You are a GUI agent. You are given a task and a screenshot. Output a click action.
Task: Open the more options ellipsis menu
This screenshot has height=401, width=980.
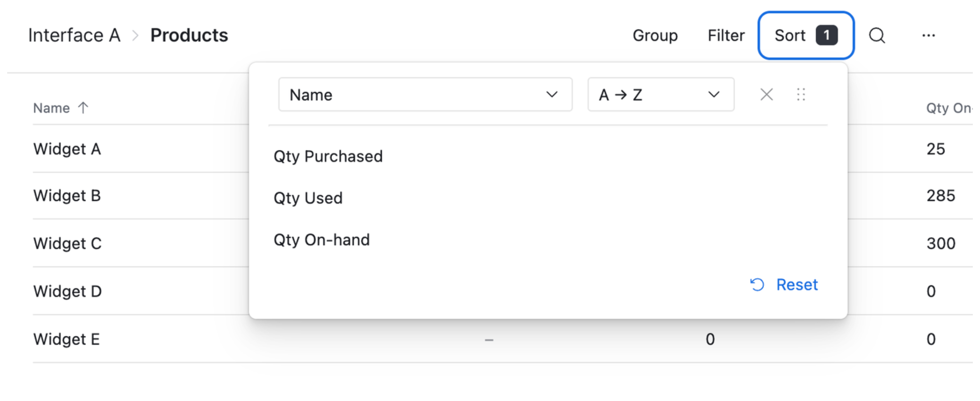[929, 35]
